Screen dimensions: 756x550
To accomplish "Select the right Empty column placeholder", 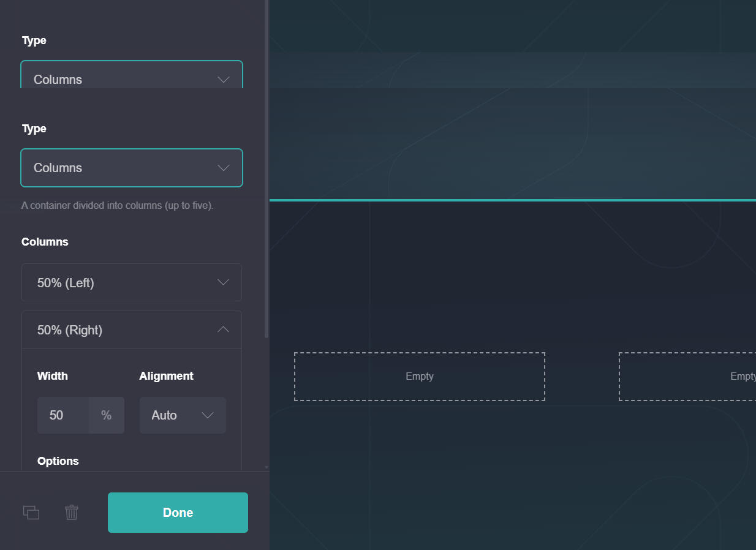I will [x=687, y=377].
